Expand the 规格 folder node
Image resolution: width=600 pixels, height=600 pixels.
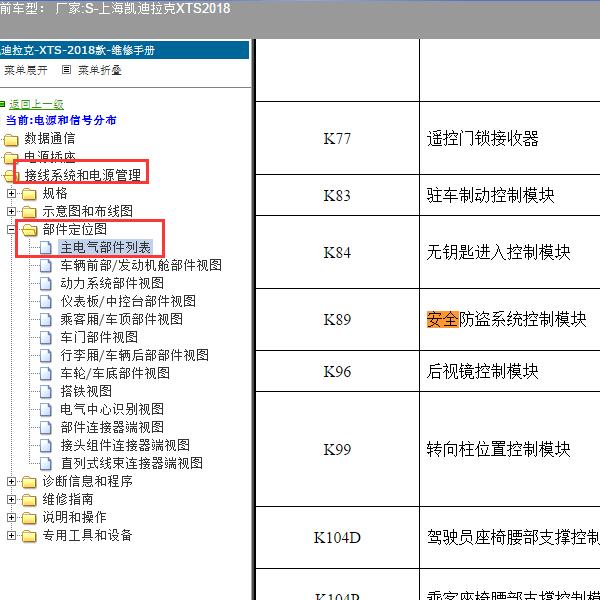[x=11, y=194]
